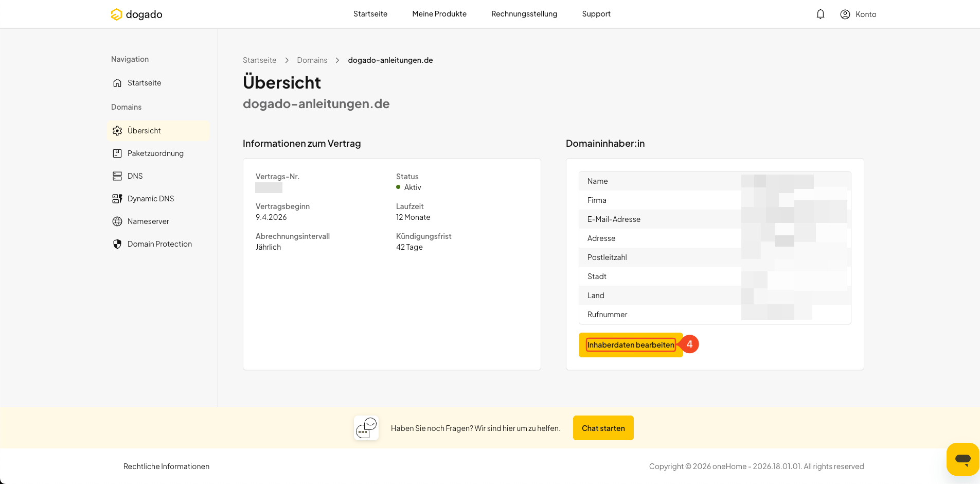Click the gear icon next to Übersicht
This screenshot has width=980, height=484.
pos(117,131)
